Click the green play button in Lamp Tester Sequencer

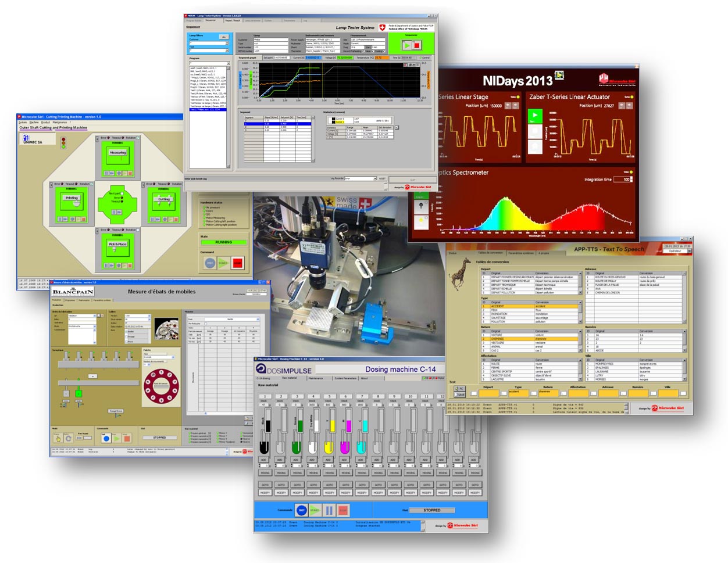tap(407, 45)
